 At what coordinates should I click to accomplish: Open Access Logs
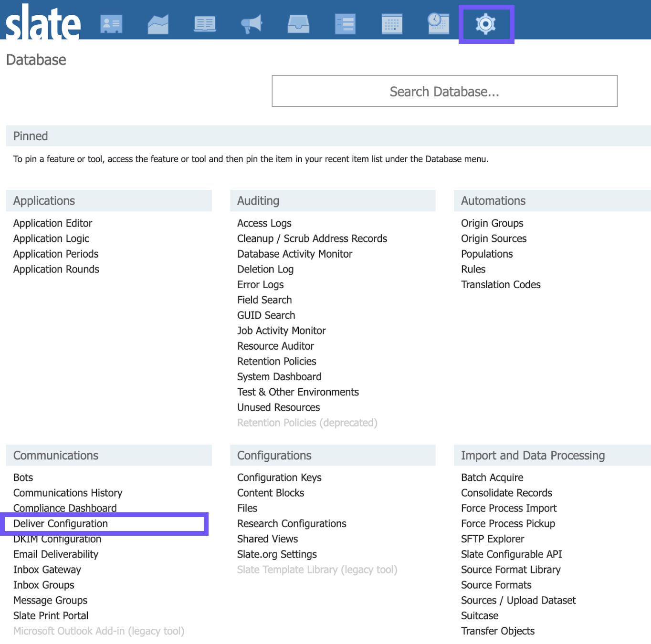[x=264, y=223]
